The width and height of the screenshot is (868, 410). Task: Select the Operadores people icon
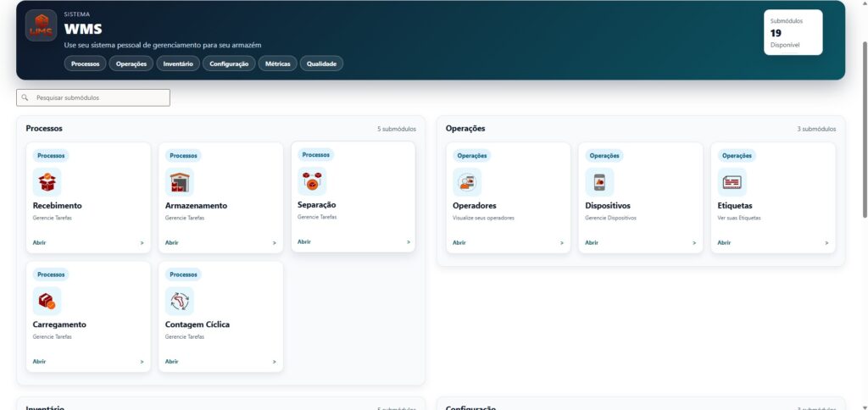coord(467,182)
